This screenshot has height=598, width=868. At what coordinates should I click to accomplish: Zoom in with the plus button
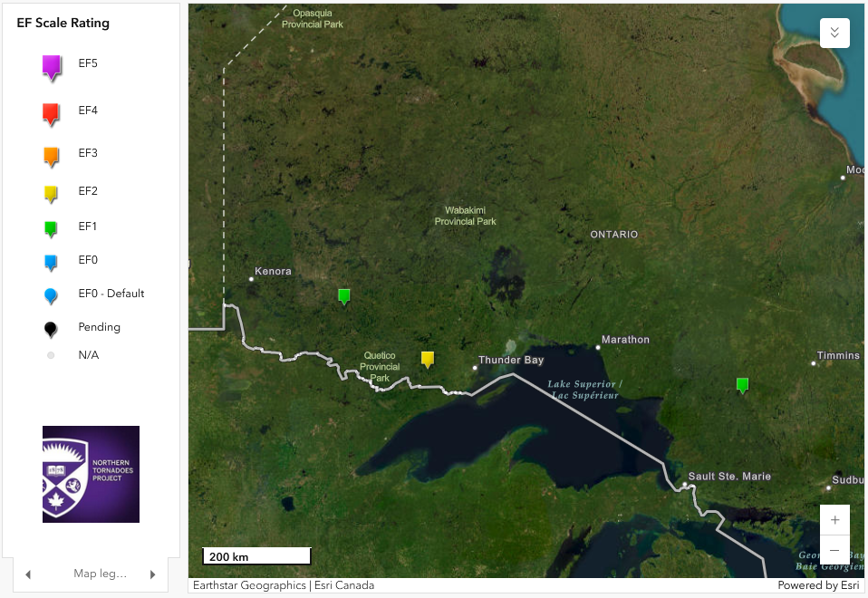(x=834, y=520)
